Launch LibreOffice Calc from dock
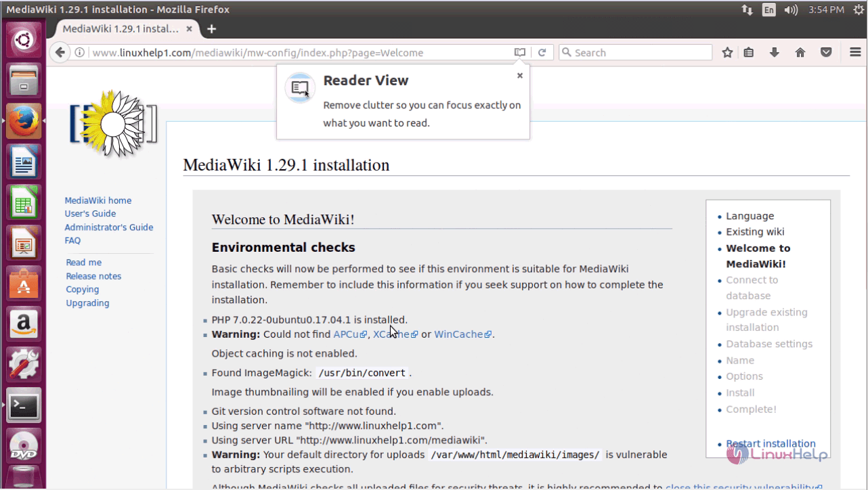868x490 pixels. (24, 202)
